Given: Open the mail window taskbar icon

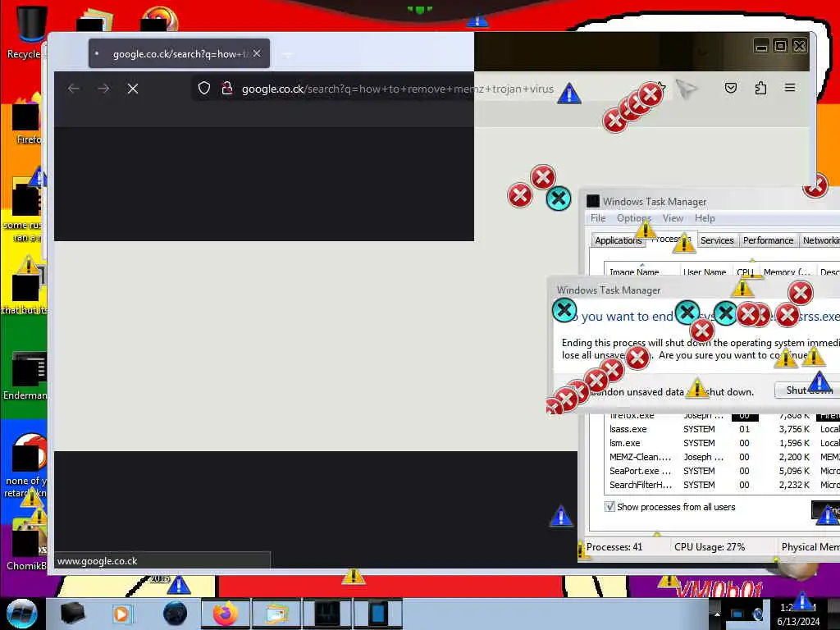Looking at the screenshot, I should pos(276,614).
